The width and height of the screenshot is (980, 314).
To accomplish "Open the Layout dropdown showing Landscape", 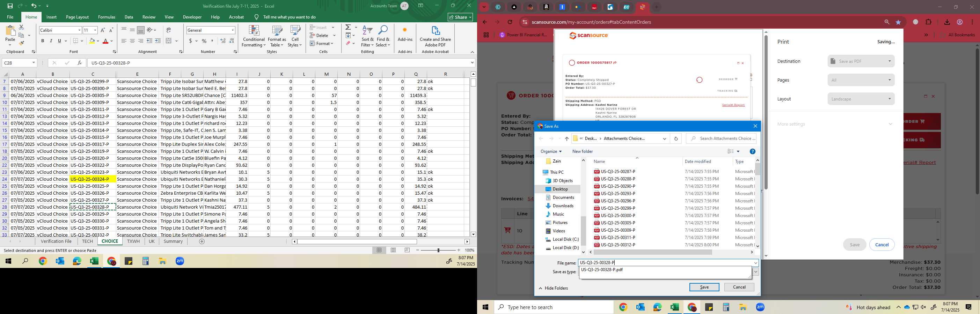I will tap(861, 99).
